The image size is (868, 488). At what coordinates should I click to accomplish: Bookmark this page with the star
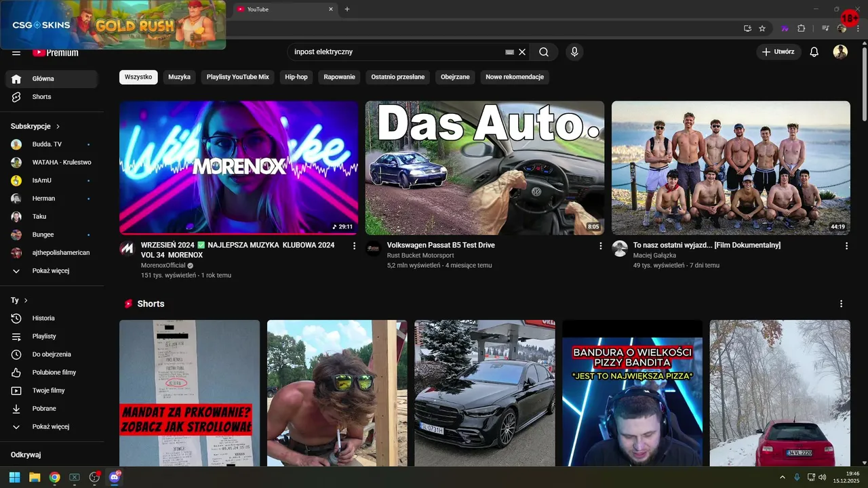(x=762, y=28)
